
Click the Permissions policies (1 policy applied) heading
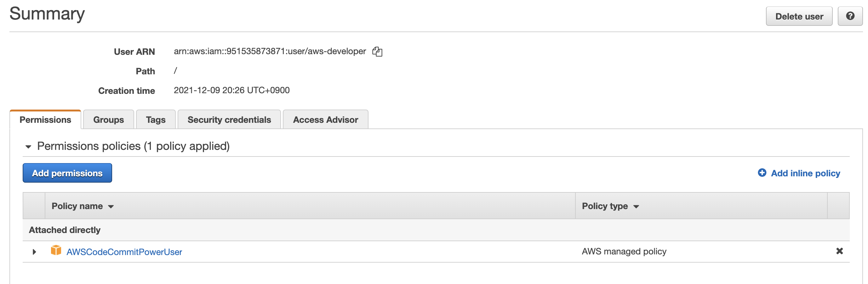(x=134, y=146)
